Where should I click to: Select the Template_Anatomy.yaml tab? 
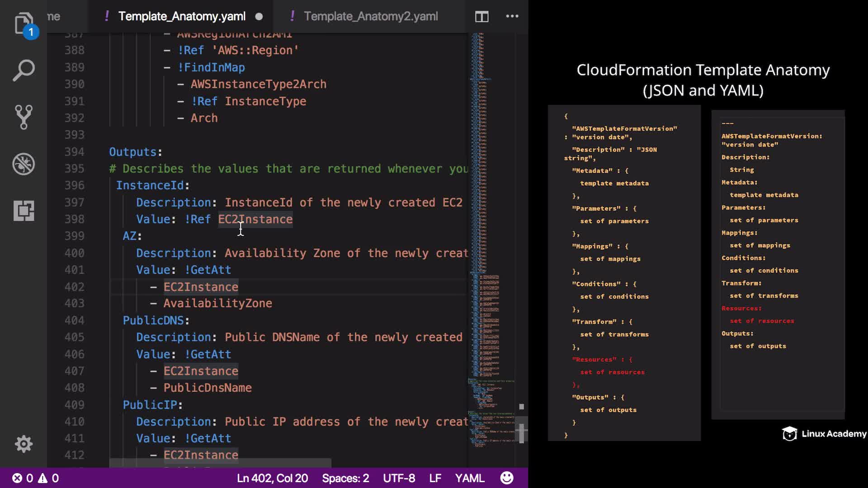[182, 16]
